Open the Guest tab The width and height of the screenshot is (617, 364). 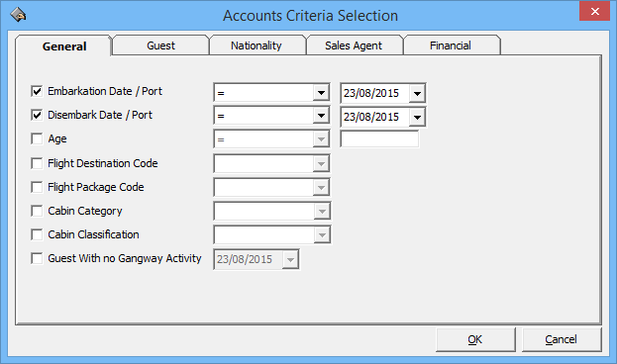click(160, 45)
